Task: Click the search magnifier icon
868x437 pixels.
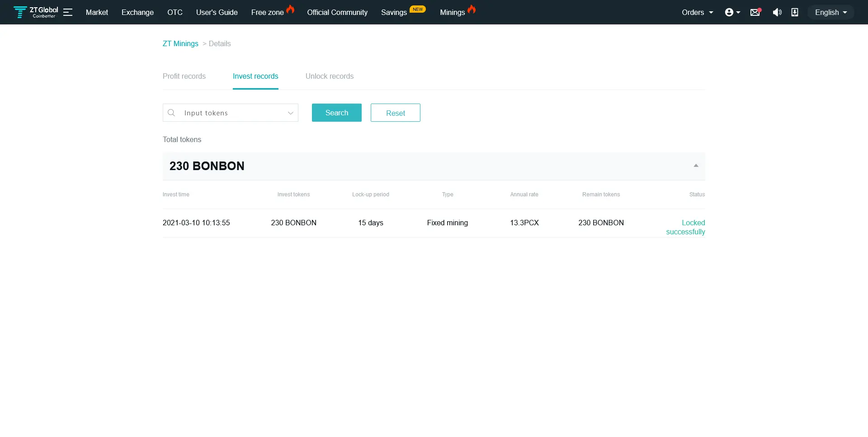Action: click(171, 113)
